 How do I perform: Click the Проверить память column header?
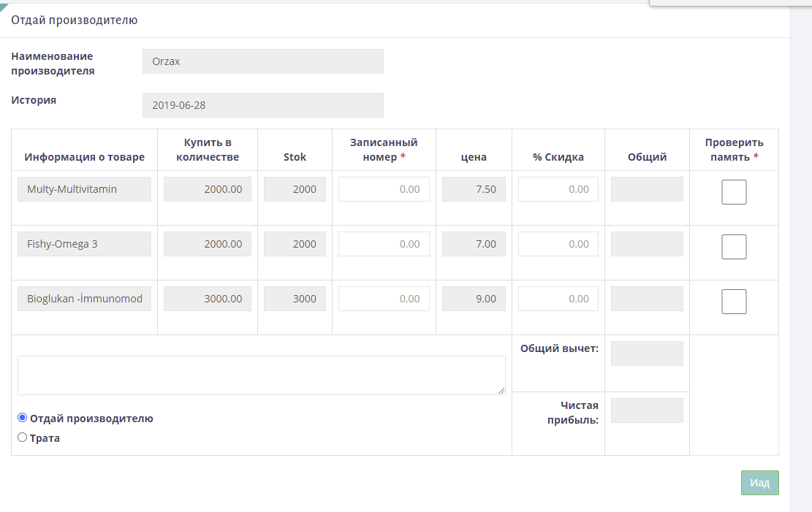click(x=734, y=150)
